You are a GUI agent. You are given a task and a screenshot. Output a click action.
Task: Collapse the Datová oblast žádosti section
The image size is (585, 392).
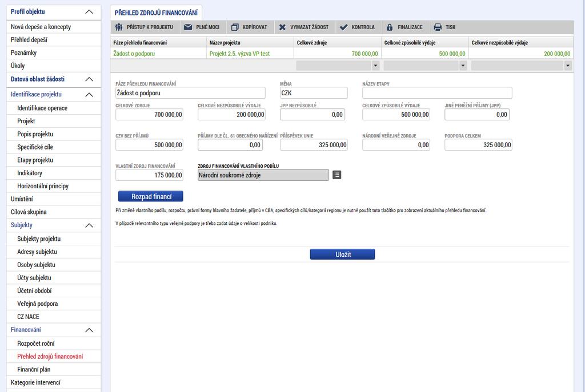89,79
